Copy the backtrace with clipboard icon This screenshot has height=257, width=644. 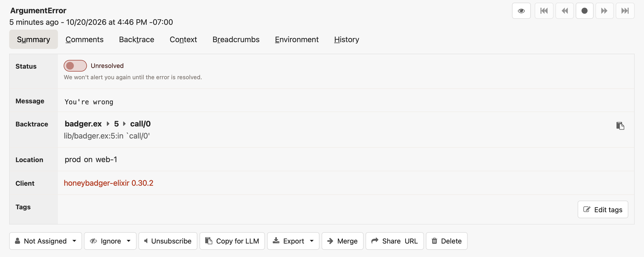[x=620, y=126]
